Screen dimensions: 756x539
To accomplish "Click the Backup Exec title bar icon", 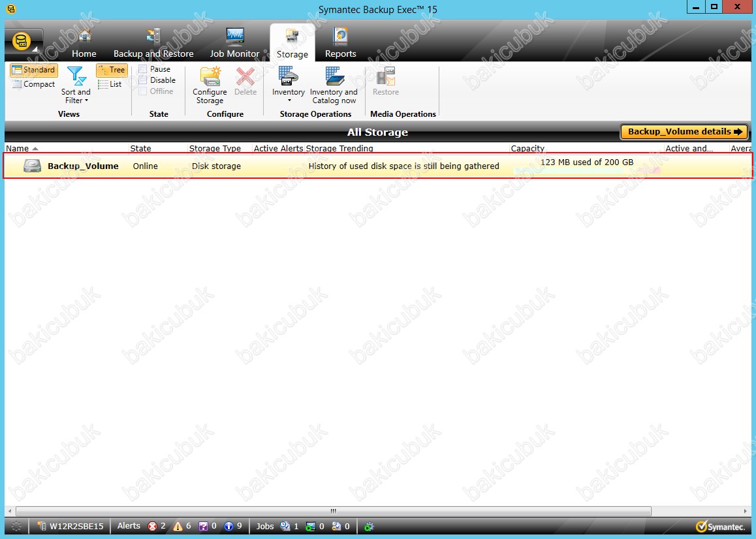I will 10,8.
